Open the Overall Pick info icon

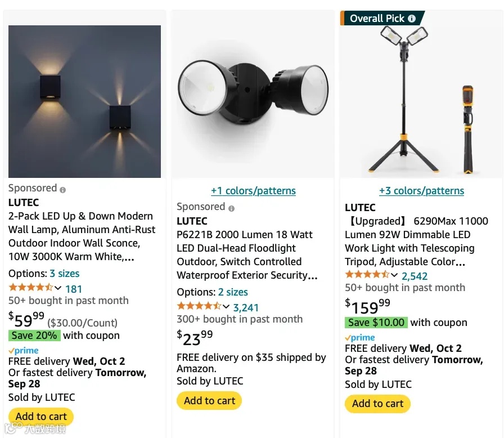[411, 19]
